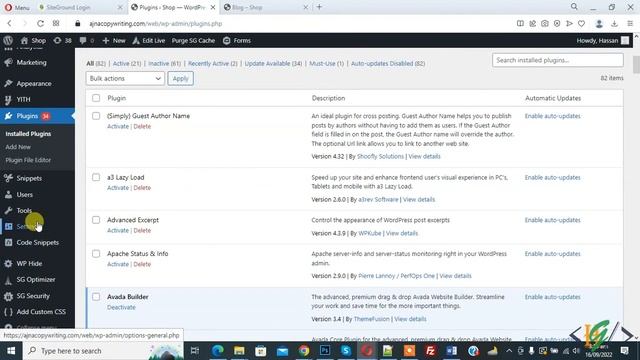Screen dimensions: 640x360
Task: Filter plugins by Recently Active (2)
Action: pos(213,63)
